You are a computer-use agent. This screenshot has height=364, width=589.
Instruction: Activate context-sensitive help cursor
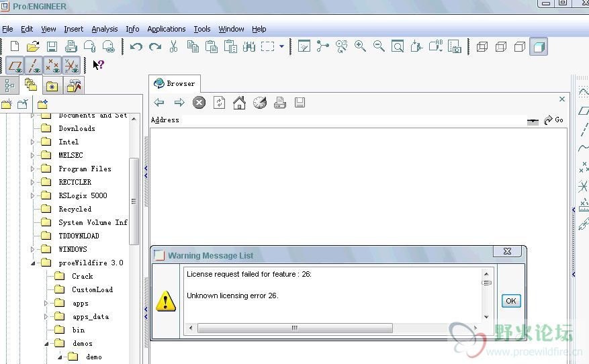point(99,65)
